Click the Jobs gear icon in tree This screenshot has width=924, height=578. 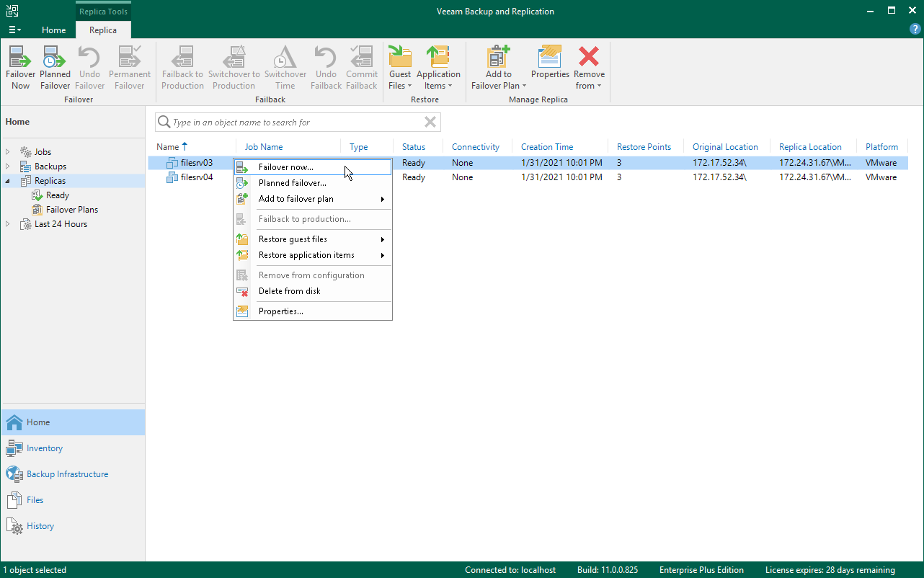pyautogui.click(x=26, y=152)
